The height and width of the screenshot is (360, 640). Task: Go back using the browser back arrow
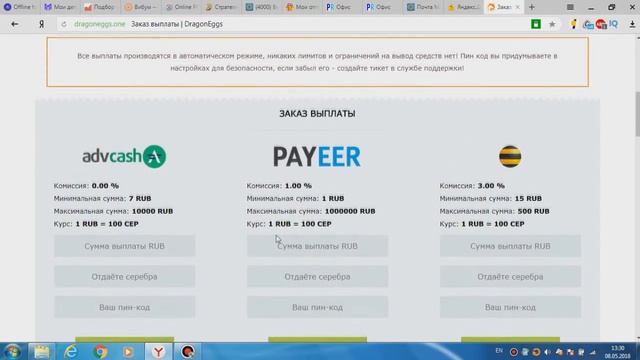(15, 24)
